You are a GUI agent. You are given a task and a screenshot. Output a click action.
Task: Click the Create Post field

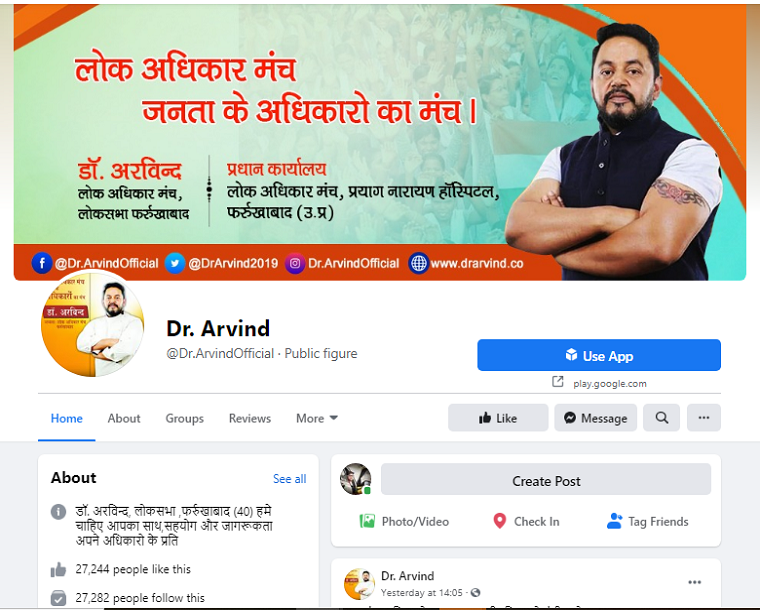(x=546, y=479)
